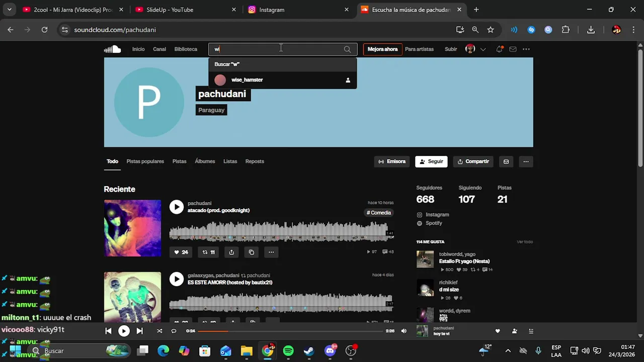Click the search magnifier icon in search box

[347, 49]
